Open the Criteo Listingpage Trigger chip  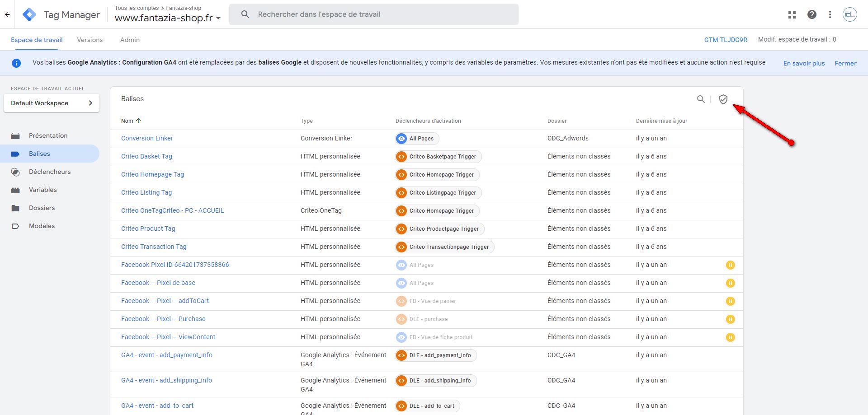click(439, 193)
